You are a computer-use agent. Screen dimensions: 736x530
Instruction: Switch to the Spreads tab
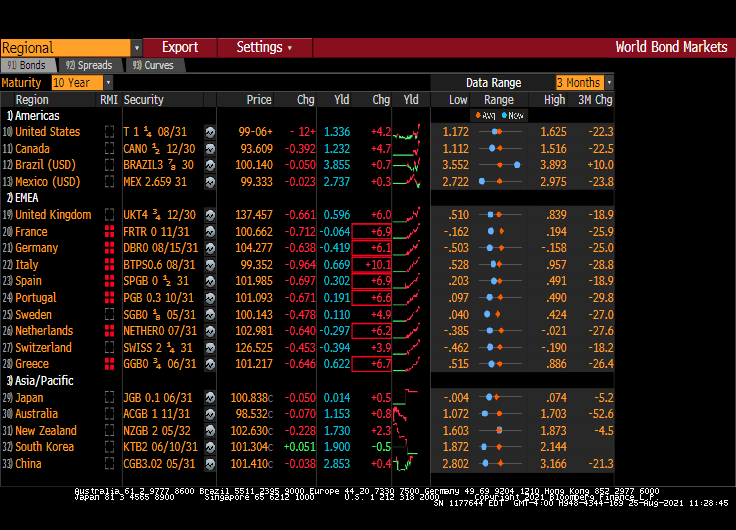tap(90, 65)
